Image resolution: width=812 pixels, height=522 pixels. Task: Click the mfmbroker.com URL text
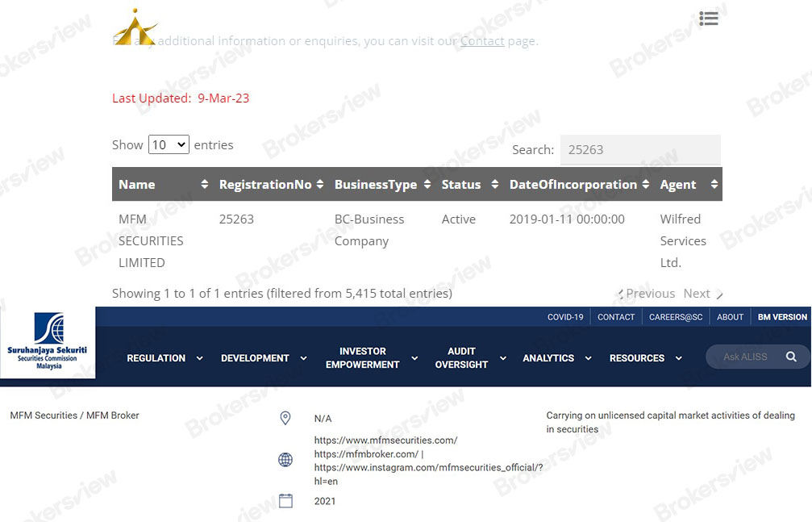(366, 454)
